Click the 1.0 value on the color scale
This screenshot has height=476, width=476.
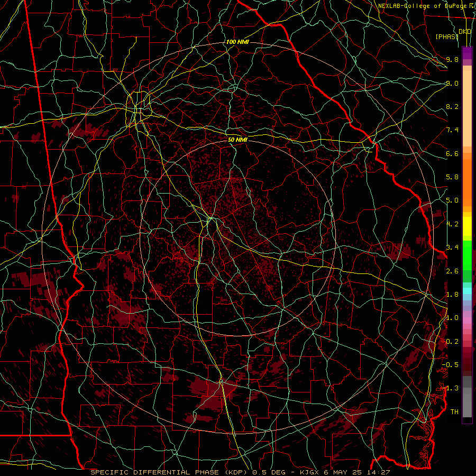tap(452, 318)
